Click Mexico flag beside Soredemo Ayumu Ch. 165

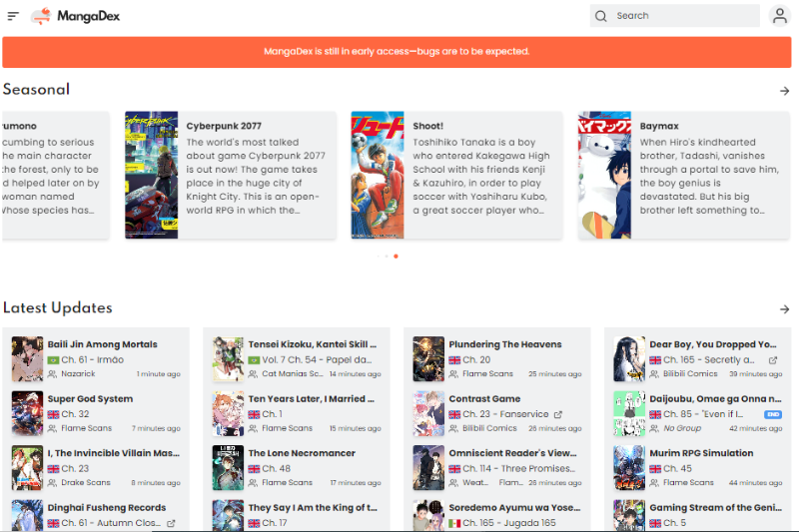pyautogui.click(x=454, y=523)
